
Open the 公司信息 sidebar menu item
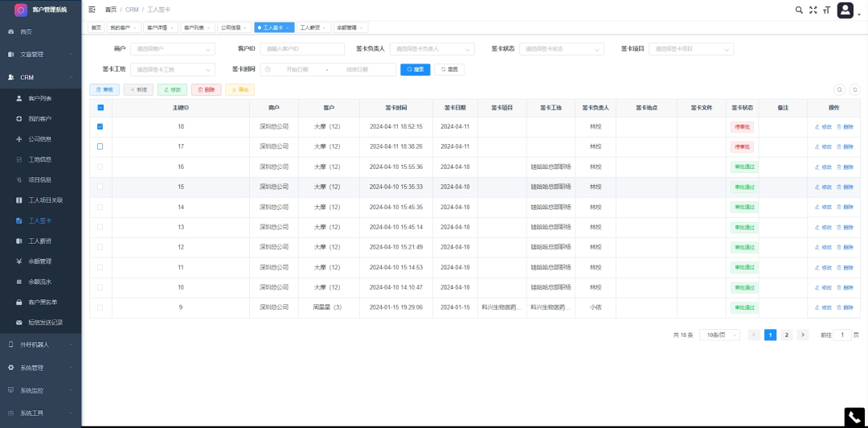coord(39,139)
